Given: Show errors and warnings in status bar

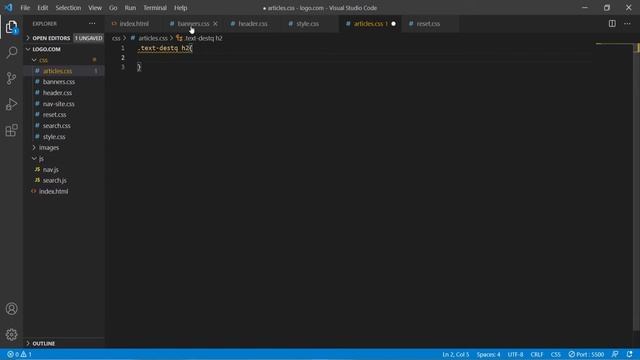Looking at the screenshot, I should (19, 354).
